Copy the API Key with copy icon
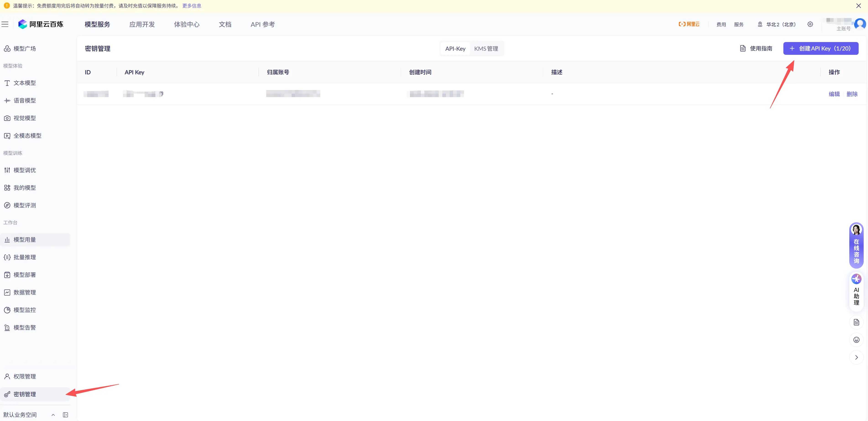The image size is (868, 421). pyautogui.click(x=162, y=94)
